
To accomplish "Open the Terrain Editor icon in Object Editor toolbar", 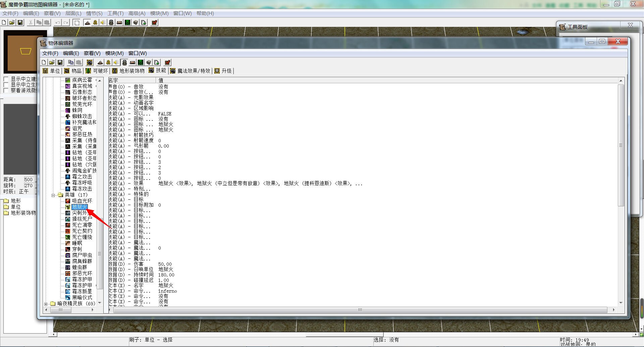I will click(x=100, y=62).
